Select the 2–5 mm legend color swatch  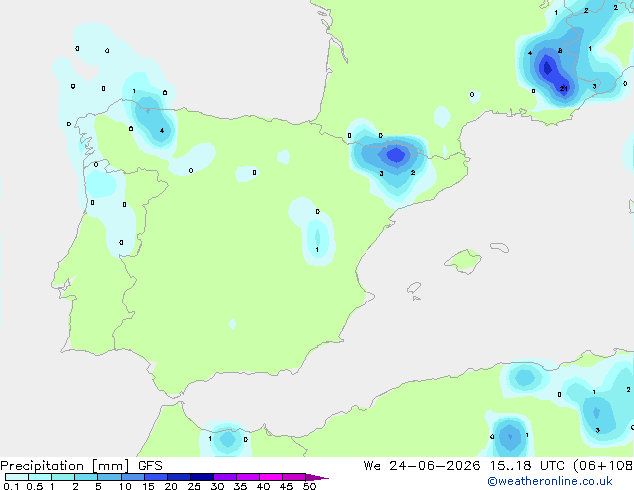click(86, 477)
